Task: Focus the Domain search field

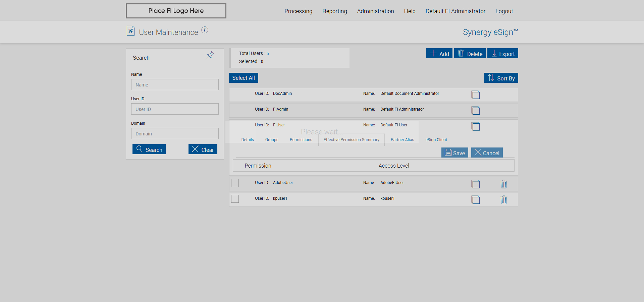Action: [x=175, y=133]
